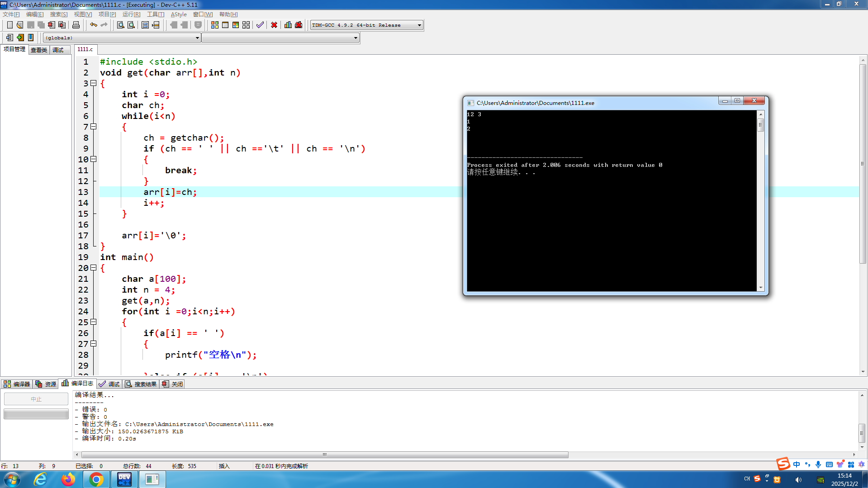Click code line 'arr[i]=ch;'
This screenshot has width=868, height=488.
pos(170,192)
